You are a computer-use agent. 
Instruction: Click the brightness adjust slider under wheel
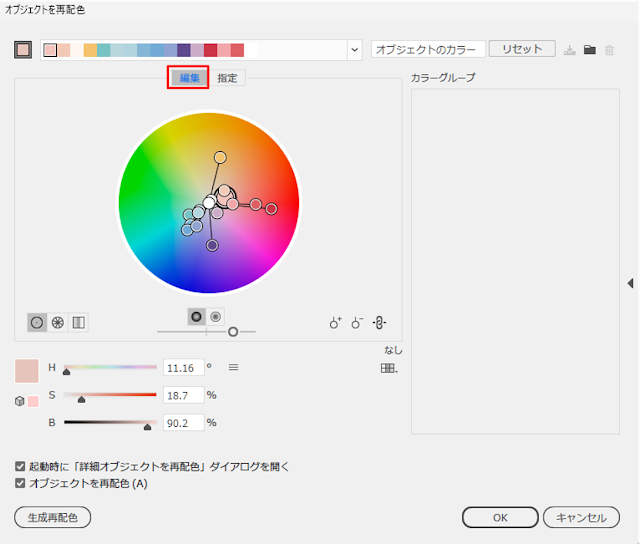(207, 332)
